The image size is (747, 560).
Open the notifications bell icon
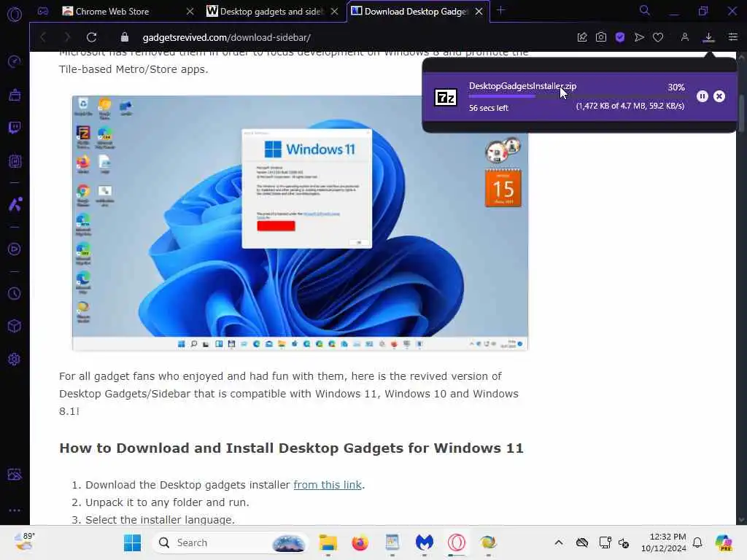(697, 542)
